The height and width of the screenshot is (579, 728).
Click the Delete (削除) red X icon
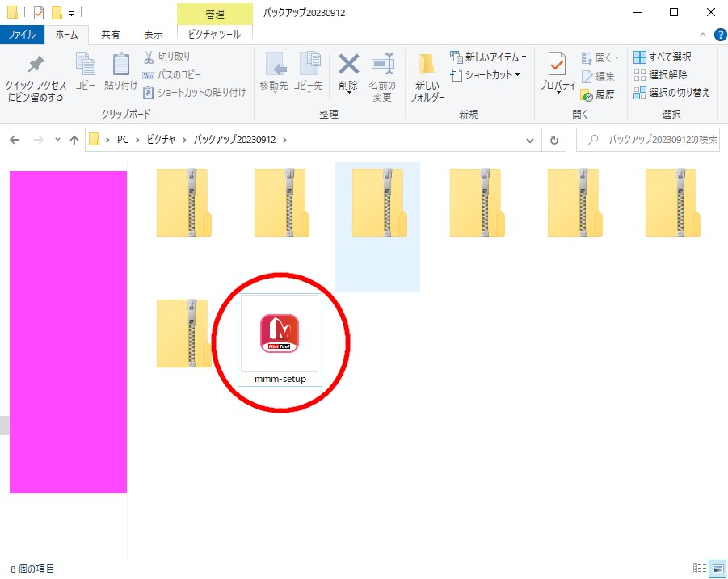point(348,65)
